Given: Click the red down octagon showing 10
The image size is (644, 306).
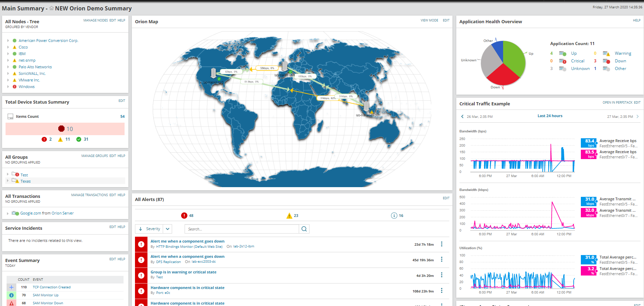Looking at the screenshot, I should coord(61,129).
